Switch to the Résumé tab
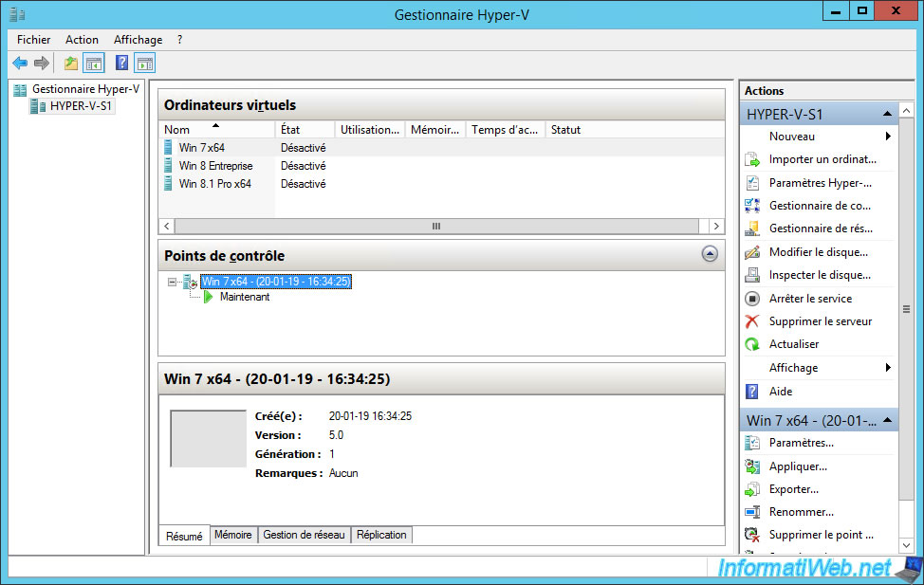The height and width of the screenshot is (585, 924). tap(184, 536)
